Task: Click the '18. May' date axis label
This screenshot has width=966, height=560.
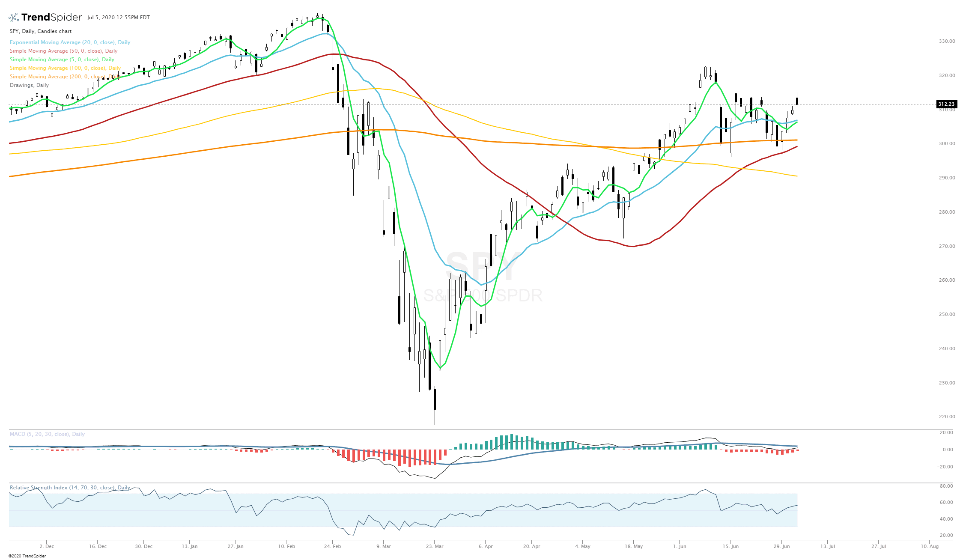Action: [634, 546]
